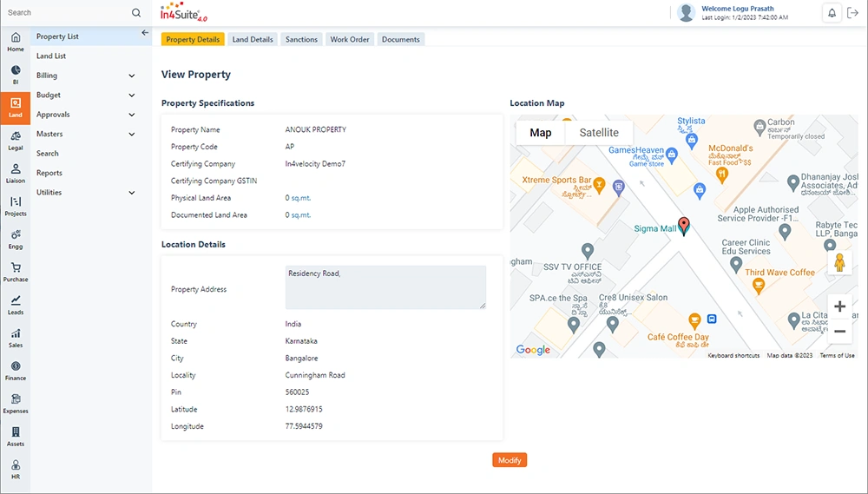Expand the Masters submenu
868x494 pixels.
[132, 134]
